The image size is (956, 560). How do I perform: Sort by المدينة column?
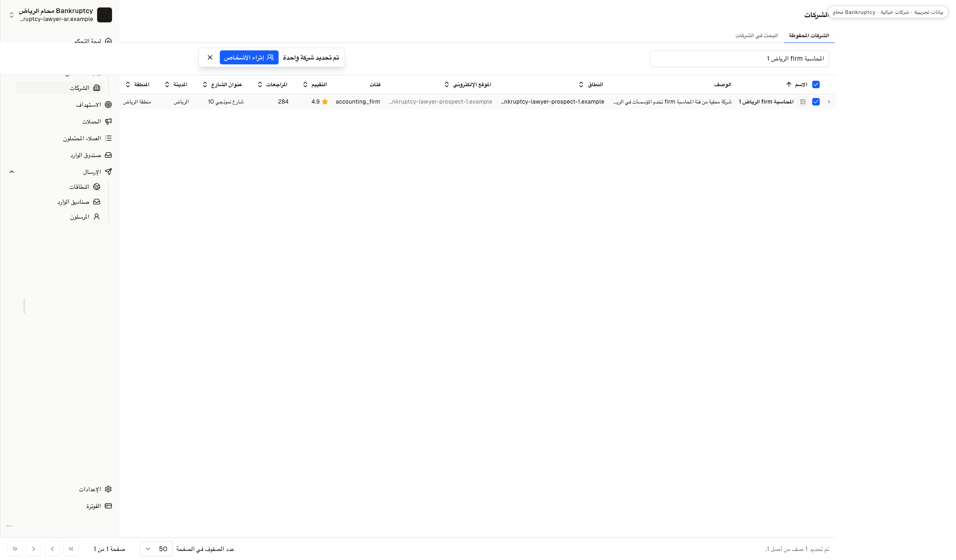tap(176, 84)
